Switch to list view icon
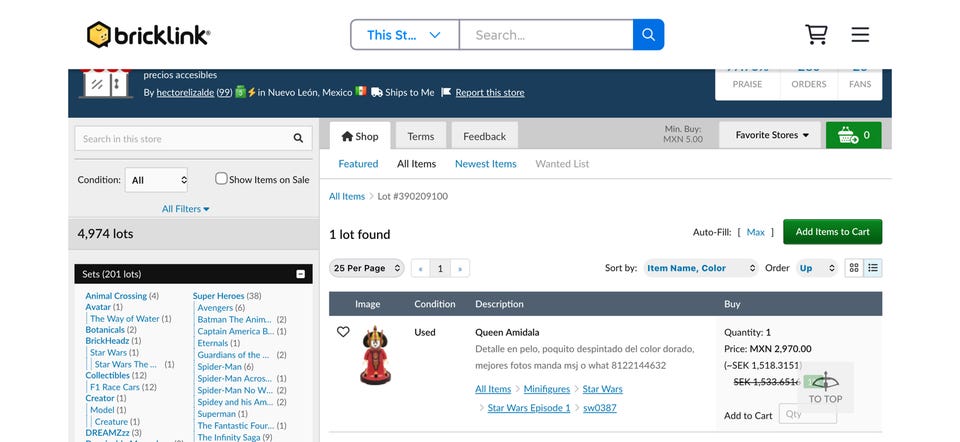Viewport: 960px width, 442px height. click(873, 268)
